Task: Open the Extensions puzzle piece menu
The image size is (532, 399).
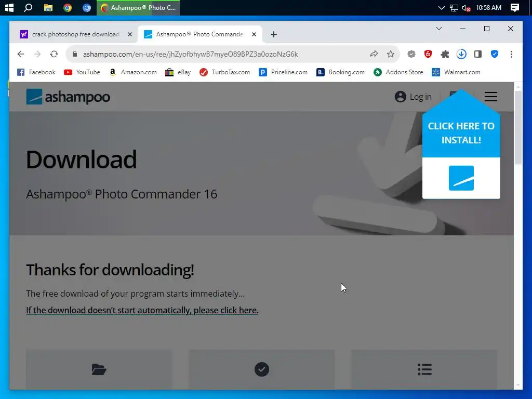Action: [445, 54]
